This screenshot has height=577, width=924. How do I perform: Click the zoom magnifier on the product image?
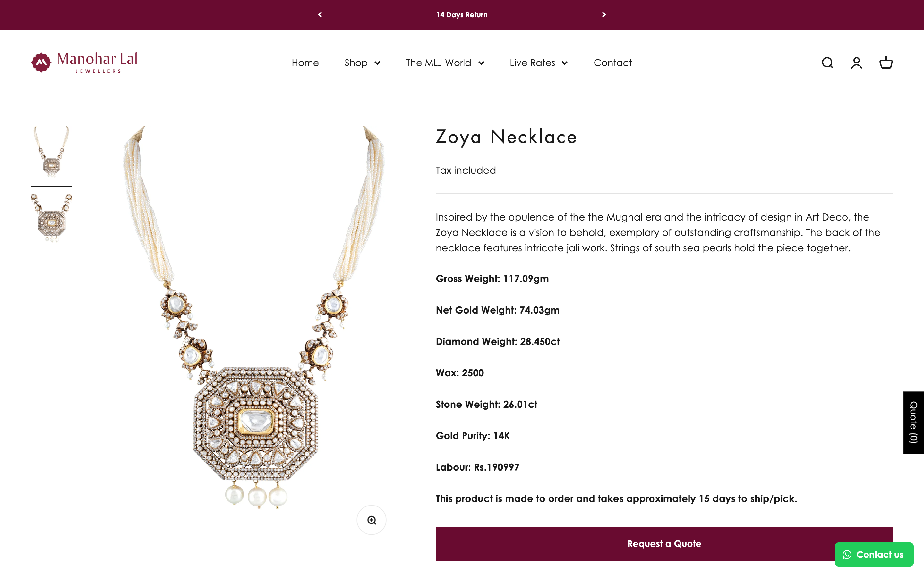click(371, 520)
